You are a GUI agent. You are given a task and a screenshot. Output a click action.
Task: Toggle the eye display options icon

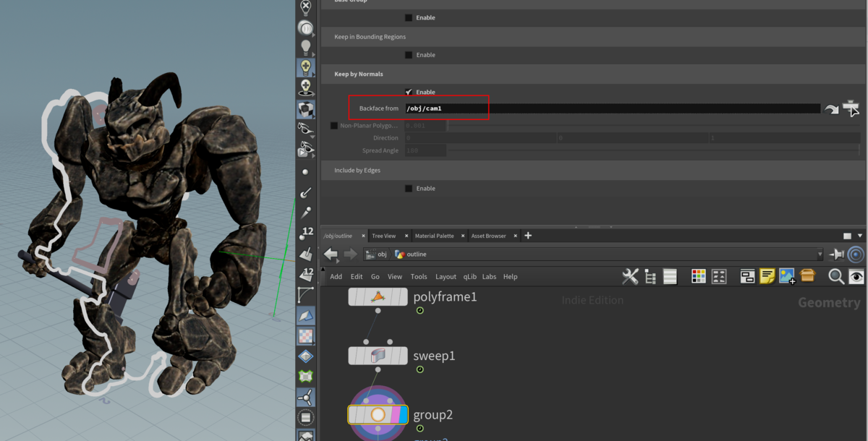tap(856, 276)
